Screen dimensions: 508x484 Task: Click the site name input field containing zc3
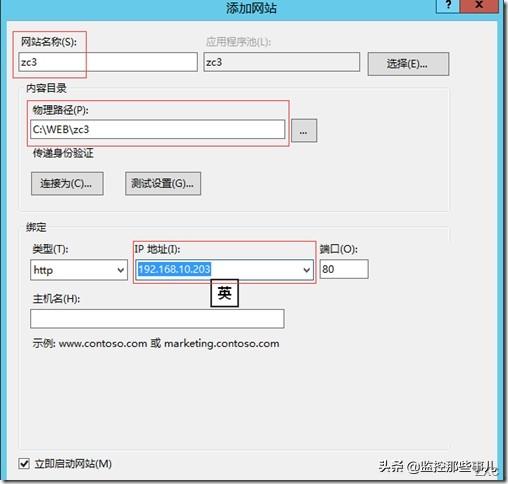click(x=108, y=62)
